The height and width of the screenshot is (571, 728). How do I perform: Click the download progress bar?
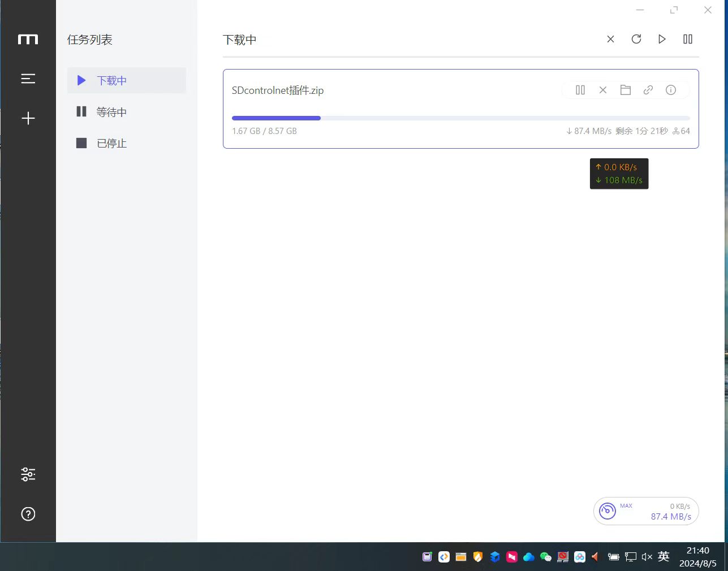(461, 118)
